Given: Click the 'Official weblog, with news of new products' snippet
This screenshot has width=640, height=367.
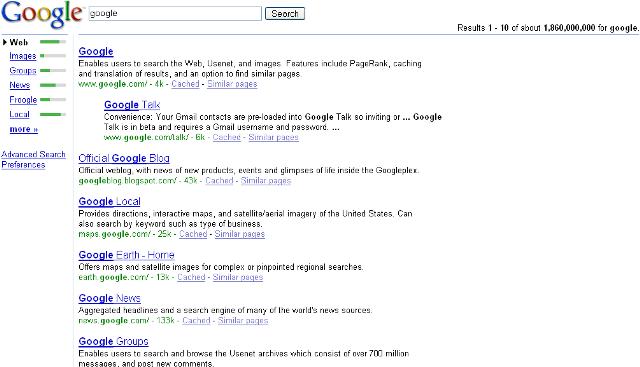Looking at the screenshot, I should point(249,170).
